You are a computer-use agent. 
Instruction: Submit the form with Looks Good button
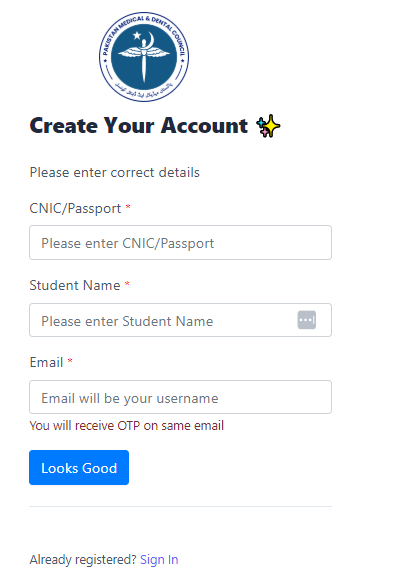(79, 468)
